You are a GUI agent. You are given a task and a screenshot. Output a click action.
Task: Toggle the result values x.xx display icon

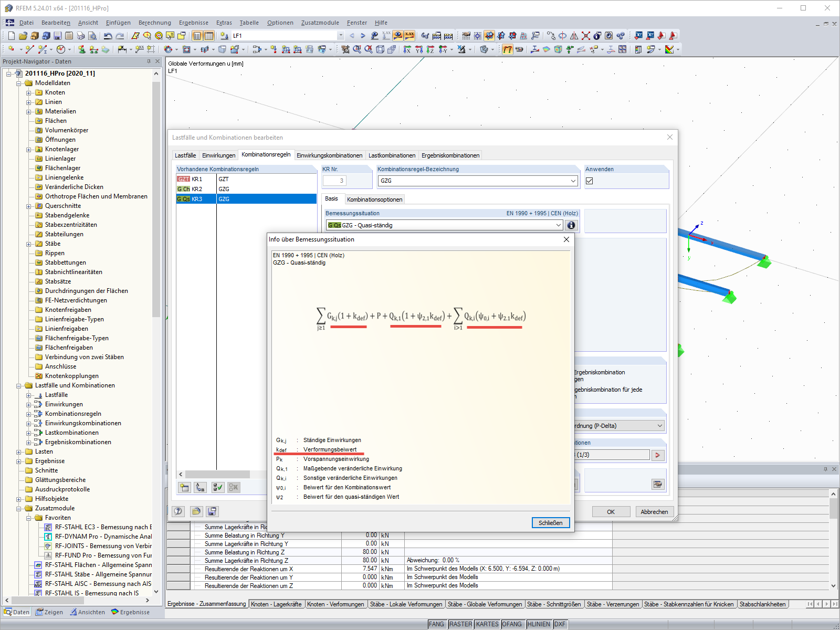(x=409, y=36)
